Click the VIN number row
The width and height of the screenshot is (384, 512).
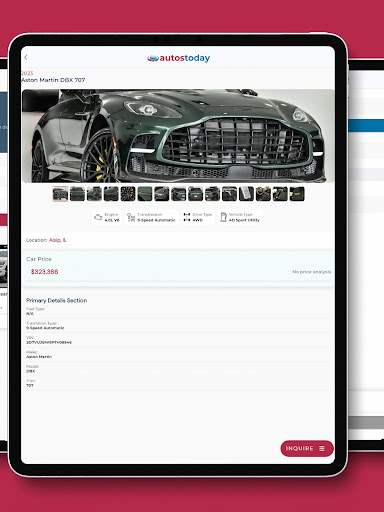click(177, 340)
